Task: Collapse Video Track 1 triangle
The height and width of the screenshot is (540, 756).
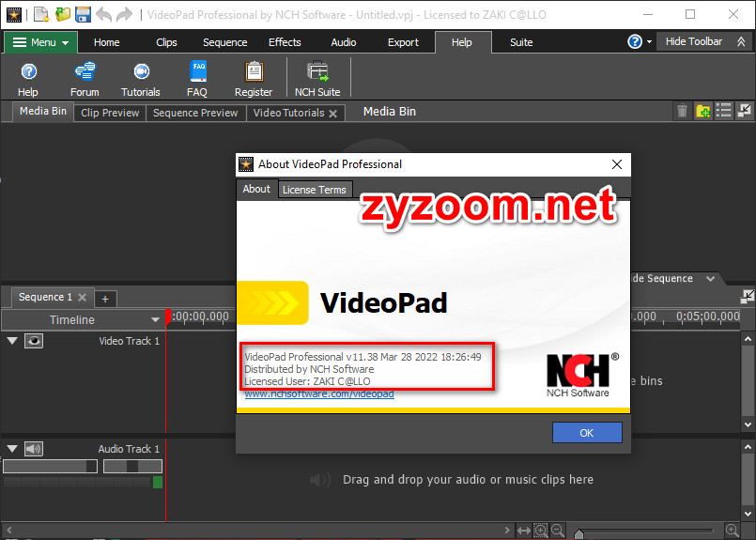Action: (12, 341)
